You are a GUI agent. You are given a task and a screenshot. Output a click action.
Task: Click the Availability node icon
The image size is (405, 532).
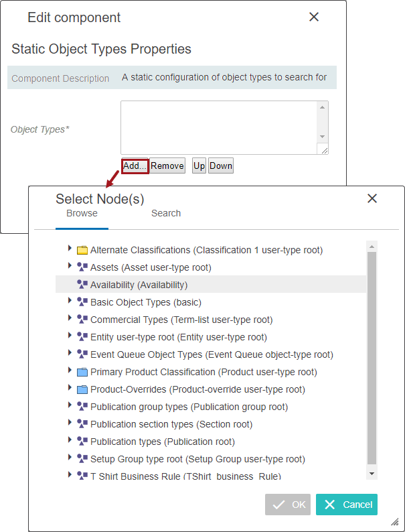coord(82,285)
